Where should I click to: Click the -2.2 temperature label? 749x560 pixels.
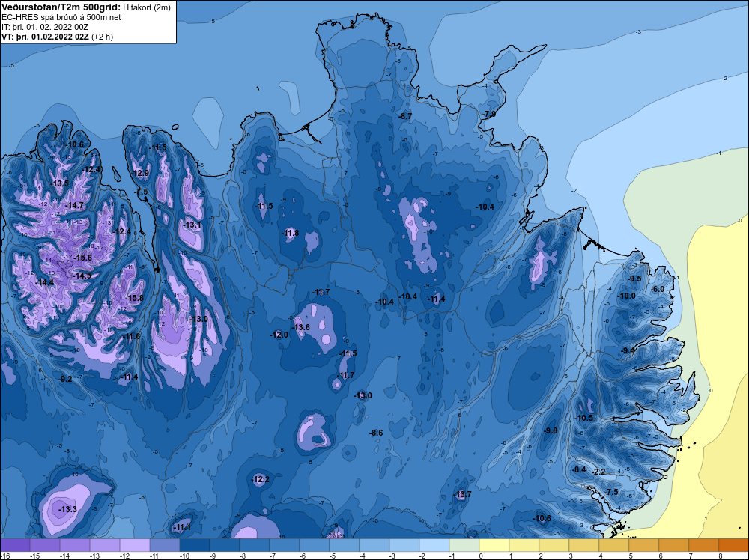pos(599,471)
